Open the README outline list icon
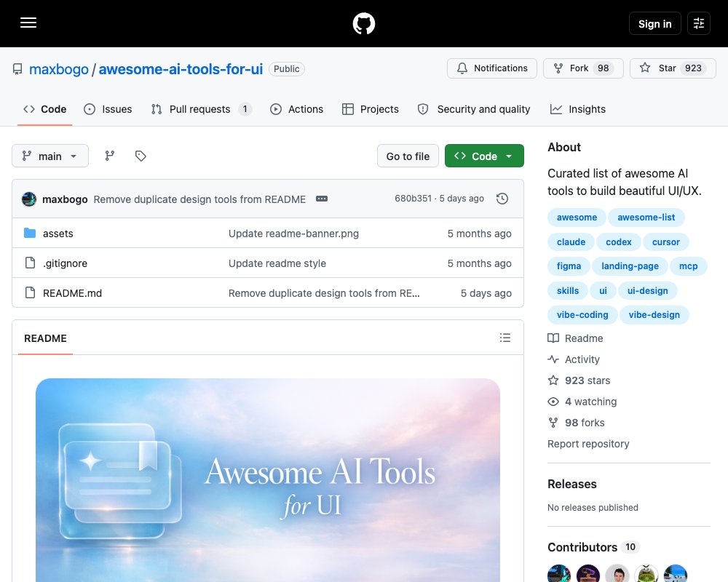Image resolution: width=728 pixels, height=582 pixels. pos(505,338)
